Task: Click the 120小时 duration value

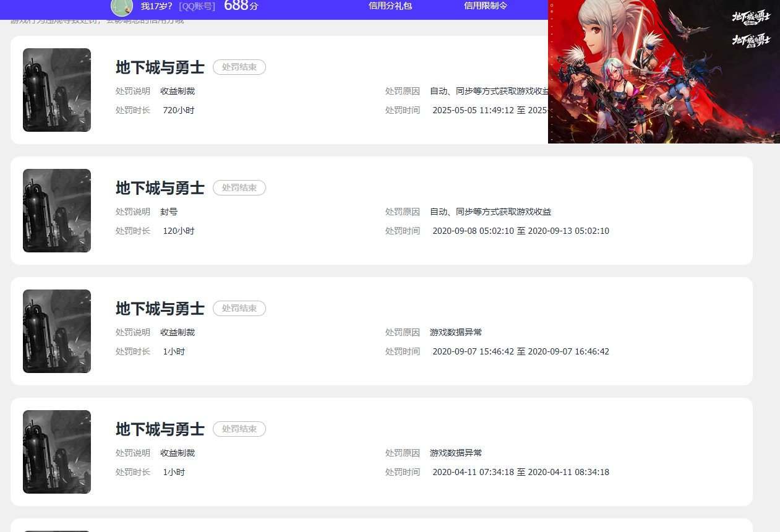Action: (179, 231)
